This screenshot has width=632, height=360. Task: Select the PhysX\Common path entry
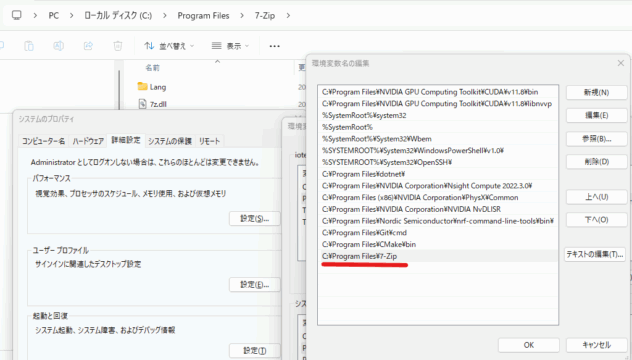(438, 198)
